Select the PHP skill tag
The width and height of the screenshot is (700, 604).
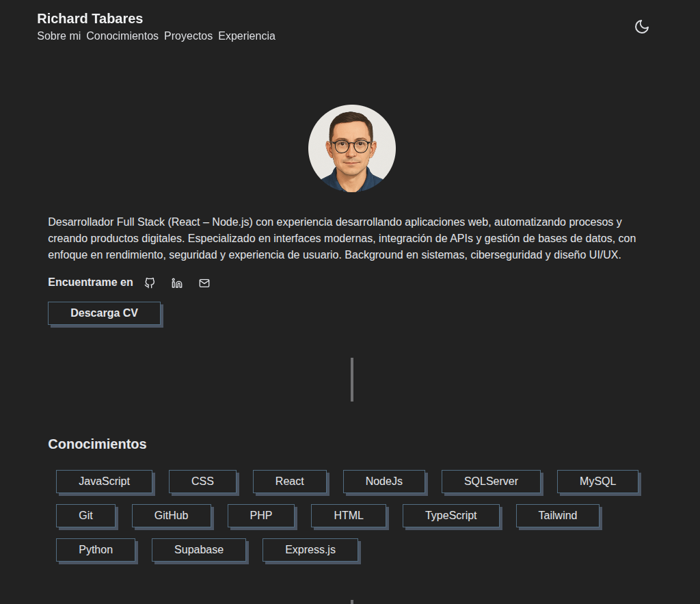click(261, 516)
